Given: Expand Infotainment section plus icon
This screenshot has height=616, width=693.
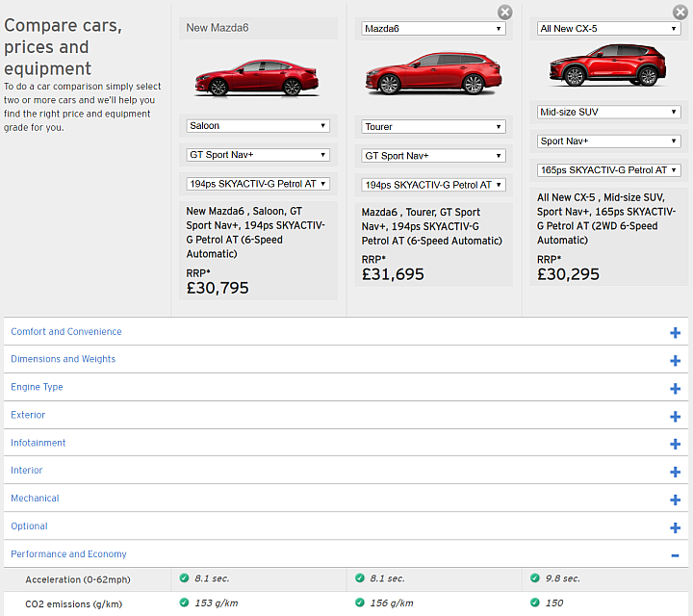Looking at the screenshot, I should 675,444.
